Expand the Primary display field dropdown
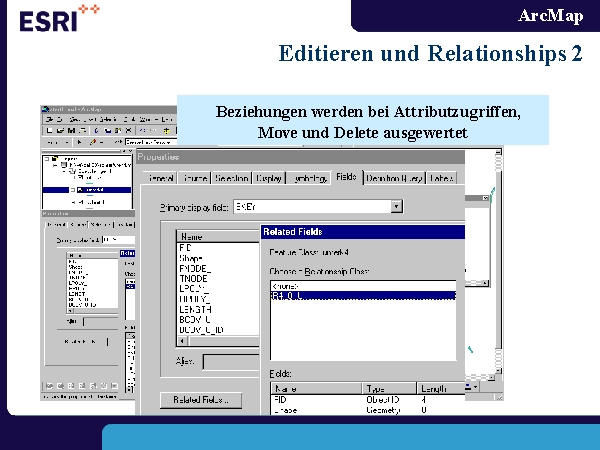600x450 pixels. (397, 206)
